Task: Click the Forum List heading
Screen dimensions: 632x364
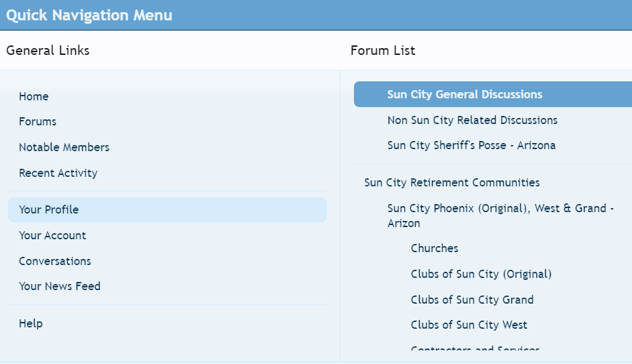Action: point(382,50)
